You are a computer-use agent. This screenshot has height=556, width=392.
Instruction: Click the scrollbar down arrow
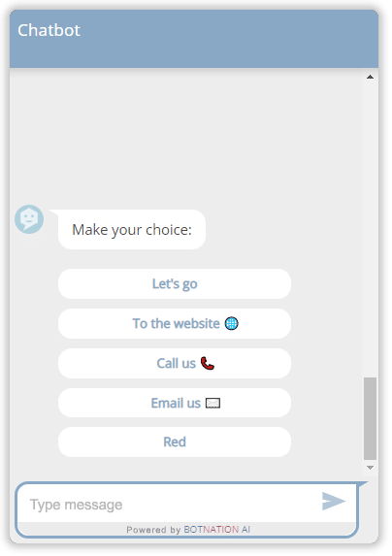[370, 468]
